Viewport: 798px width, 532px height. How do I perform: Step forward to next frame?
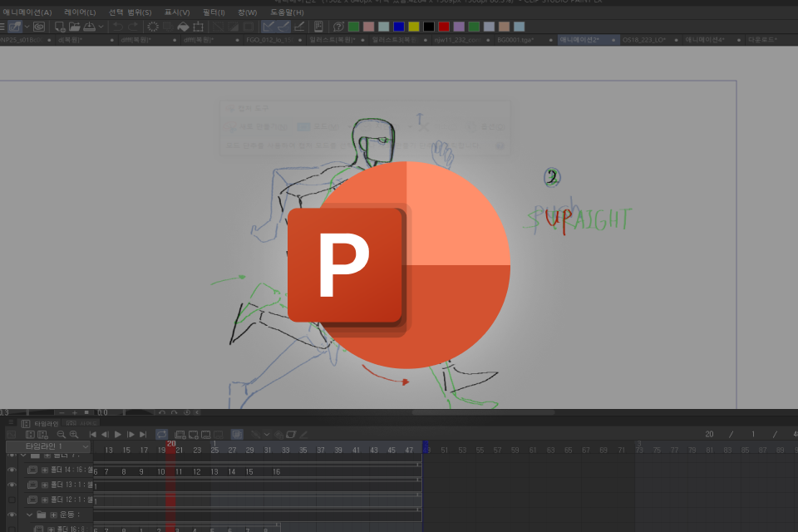point(131,434)
